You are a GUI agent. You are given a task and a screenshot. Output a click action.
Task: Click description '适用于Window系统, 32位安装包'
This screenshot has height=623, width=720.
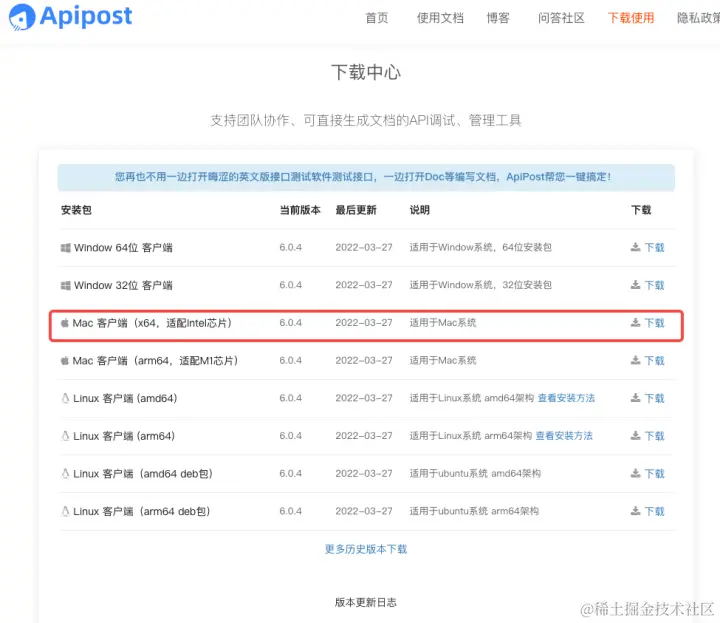[x=481, y=285]
